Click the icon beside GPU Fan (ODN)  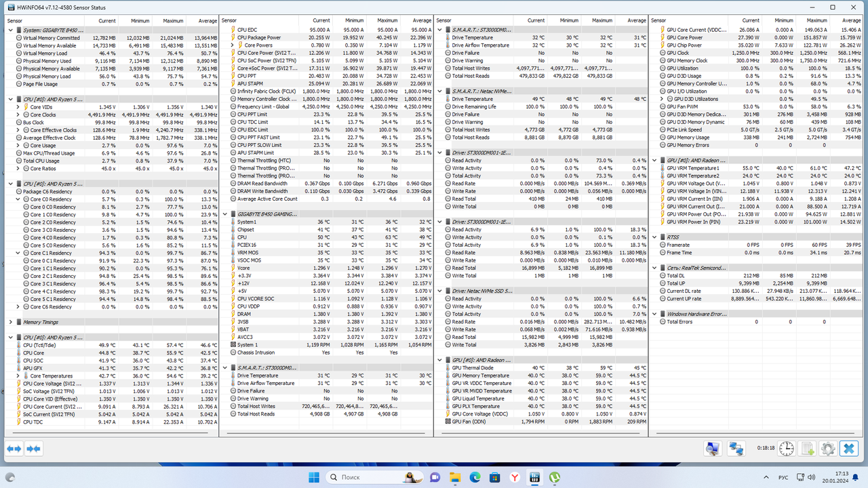448,422
